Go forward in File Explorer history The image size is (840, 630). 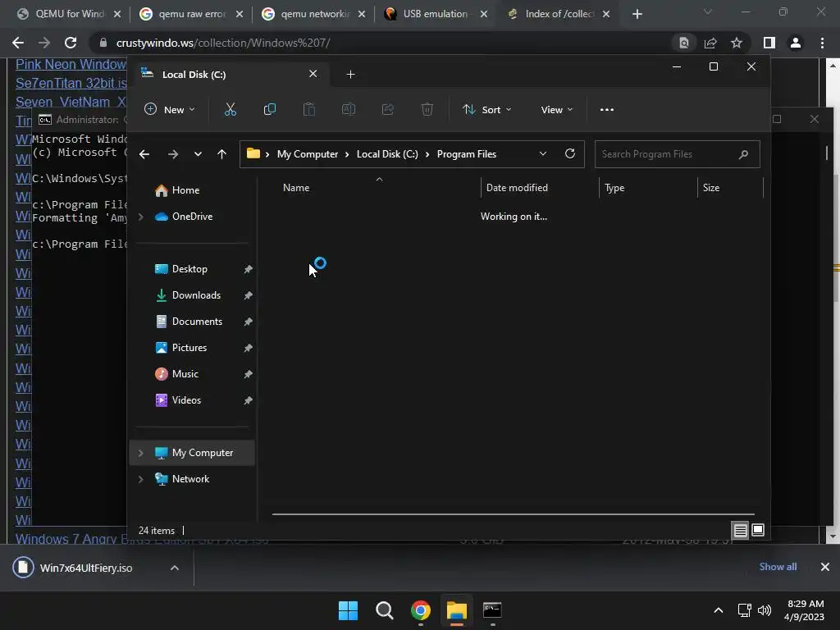172,154
